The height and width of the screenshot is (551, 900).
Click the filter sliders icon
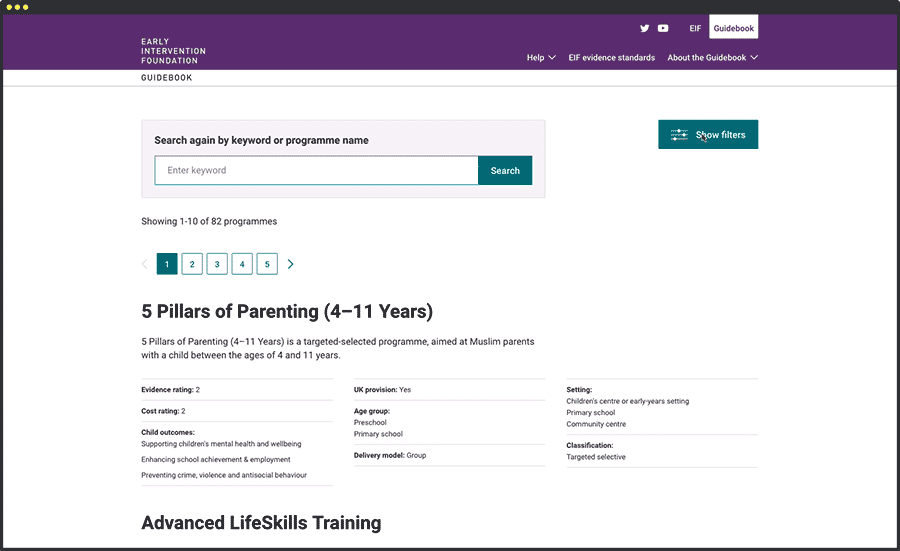coord(679,135)
